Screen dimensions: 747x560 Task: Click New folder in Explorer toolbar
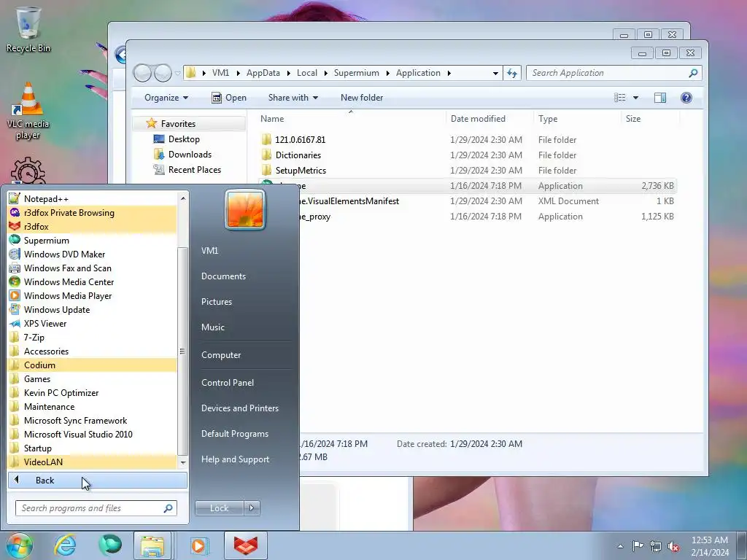(362, 98)
